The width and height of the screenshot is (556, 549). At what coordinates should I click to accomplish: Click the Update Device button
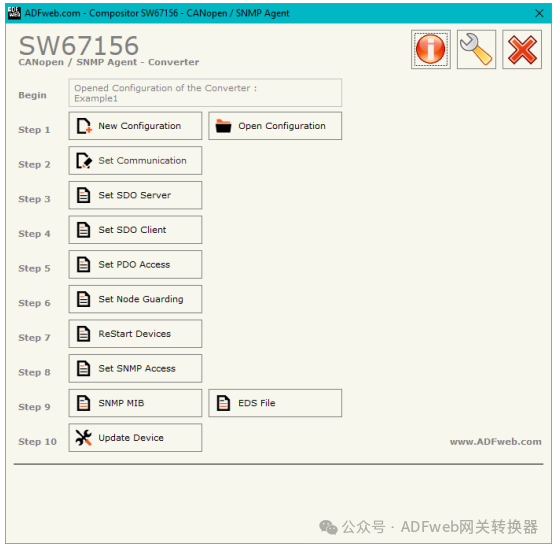(135, 438)
